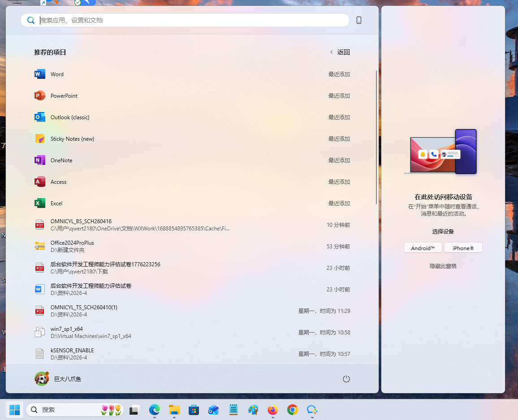The image size is (518, 420).
Task: Click 返回 to go back
Action: tap(340, 52)
